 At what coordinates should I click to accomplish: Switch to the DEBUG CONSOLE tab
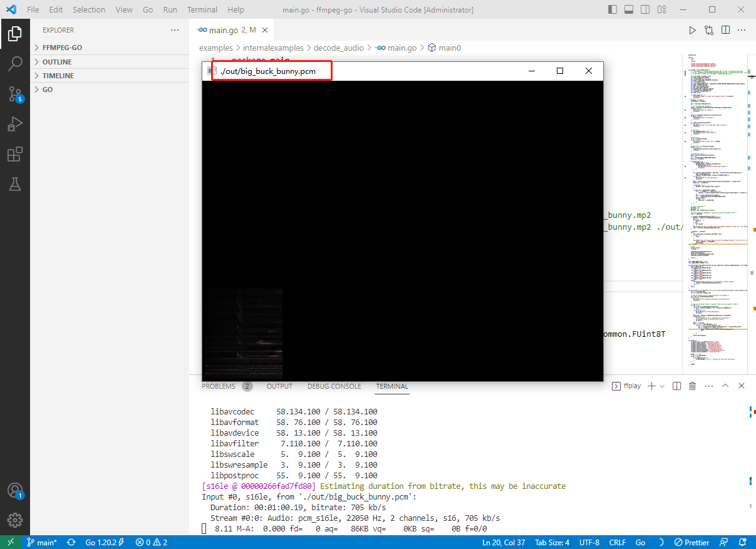tap(334, 386)
